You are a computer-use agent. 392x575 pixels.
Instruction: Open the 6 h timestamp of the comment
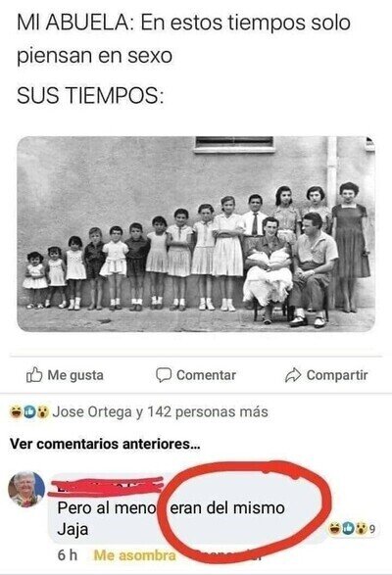click(68, 555)
